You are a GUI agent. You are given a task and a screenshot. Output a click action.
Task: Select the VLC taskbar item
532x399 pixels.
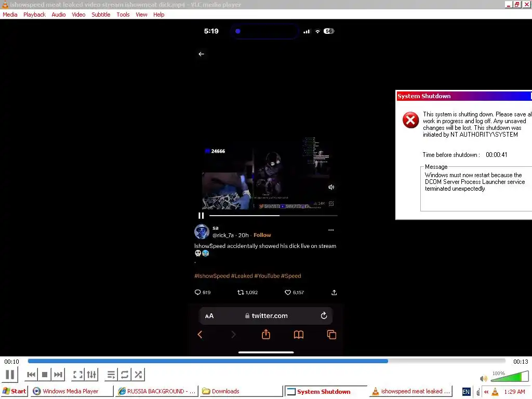point(411,391)
